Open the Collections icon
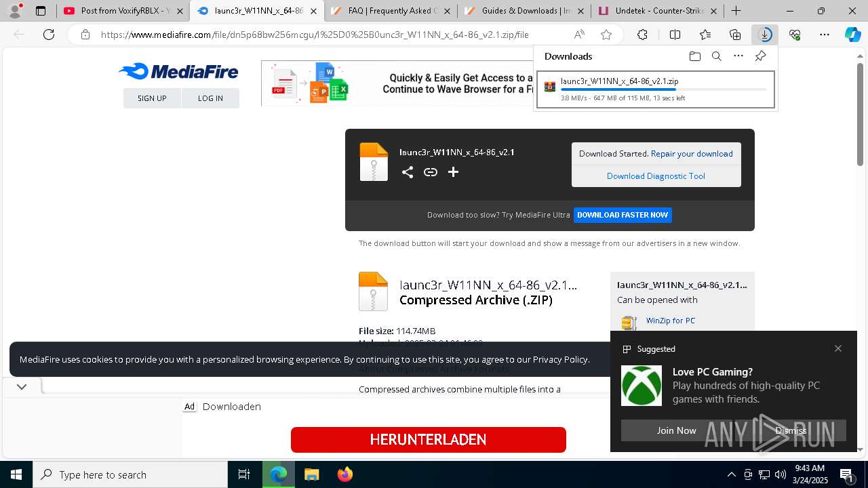 (735, 35)
